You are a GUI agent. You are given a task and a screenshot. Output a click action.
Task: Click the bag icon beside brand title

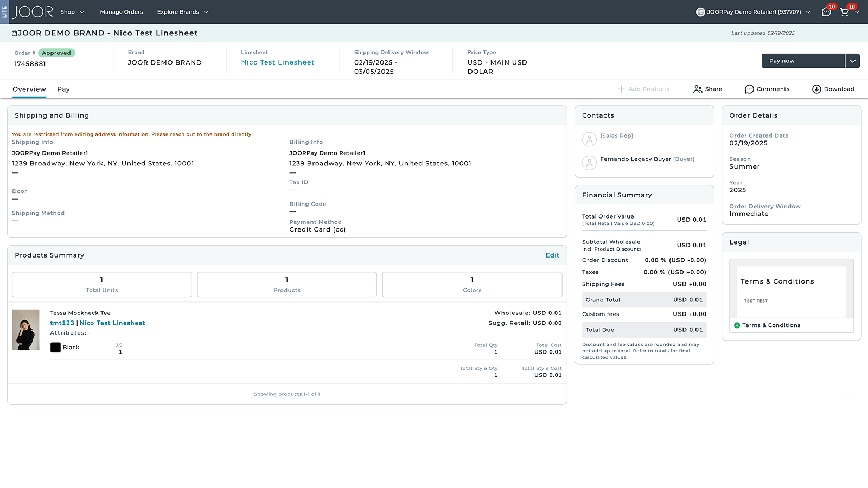tap(15, 33)
